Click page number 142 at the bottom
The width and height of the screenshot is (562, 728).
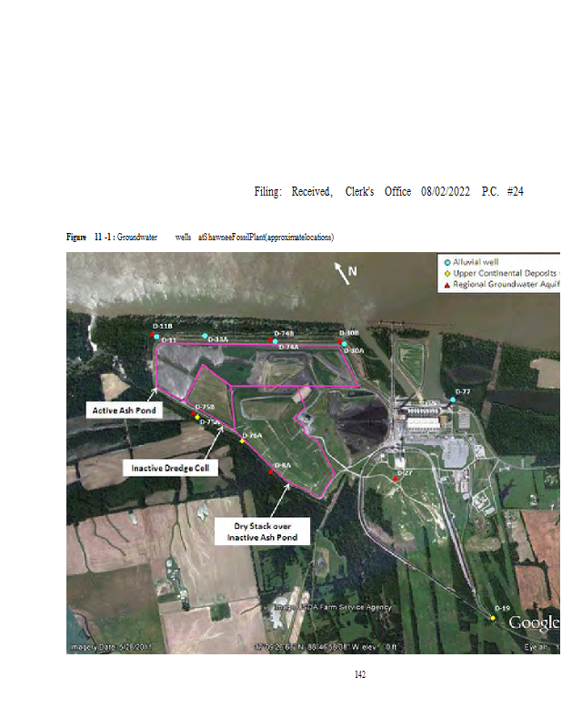point(359,674)
